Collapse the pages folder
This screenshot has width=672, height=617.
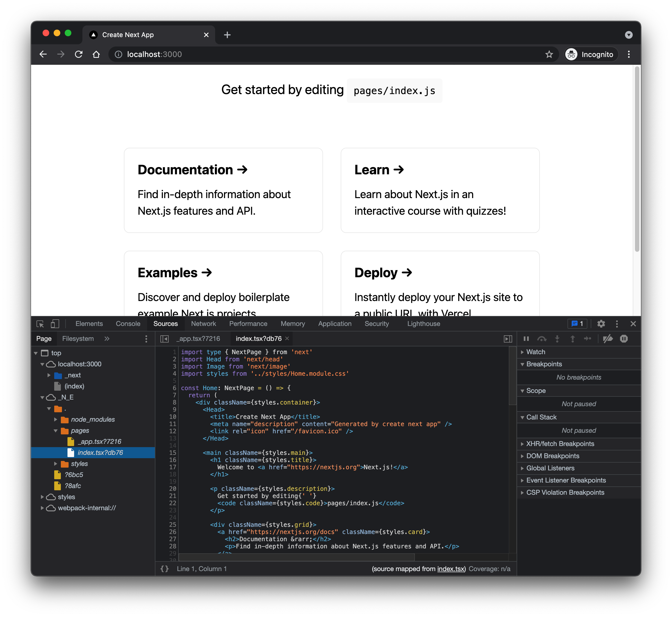pyautogui.click(x=56, y=431)
